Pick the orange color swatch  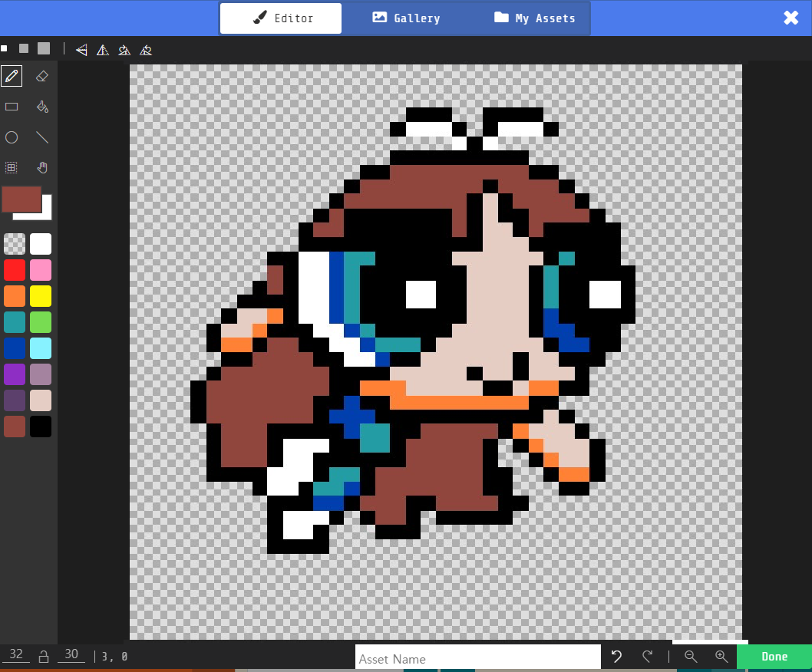click(x=15, y=296)
